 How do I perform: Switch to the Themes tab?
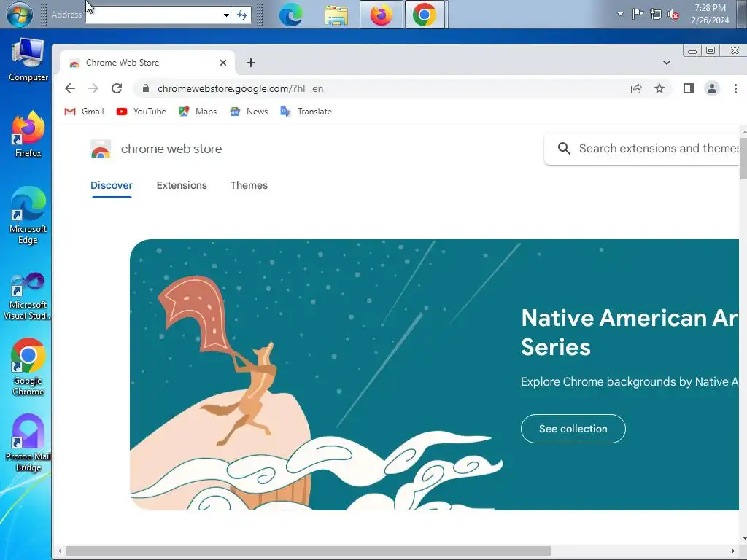(x=249, y=186)
